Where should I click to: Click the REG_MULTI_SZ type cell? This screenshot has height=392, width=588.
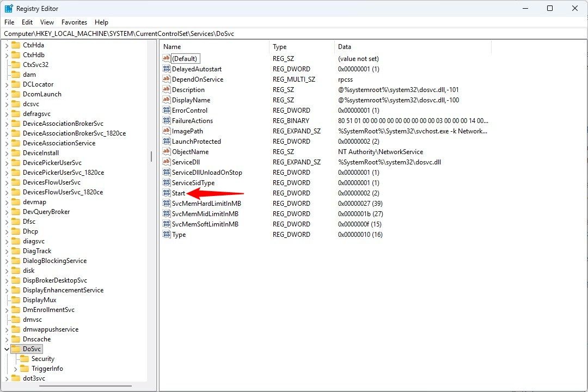click(293, 79)
